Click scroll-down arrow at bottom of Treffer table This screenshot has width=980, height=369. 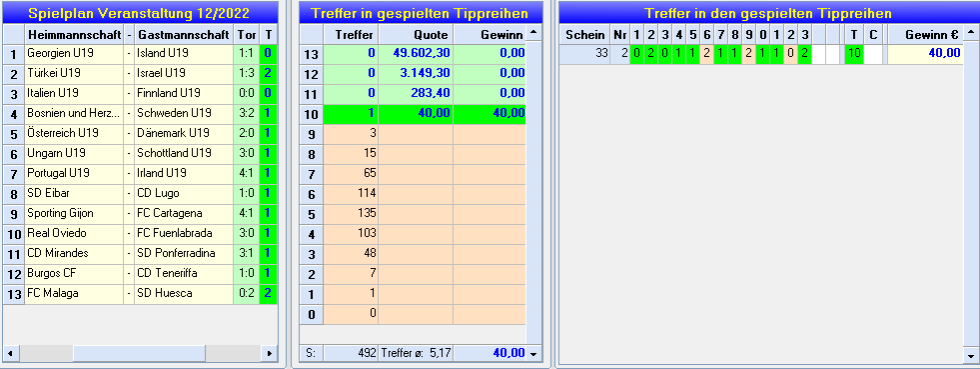click(x=532, y=353)
